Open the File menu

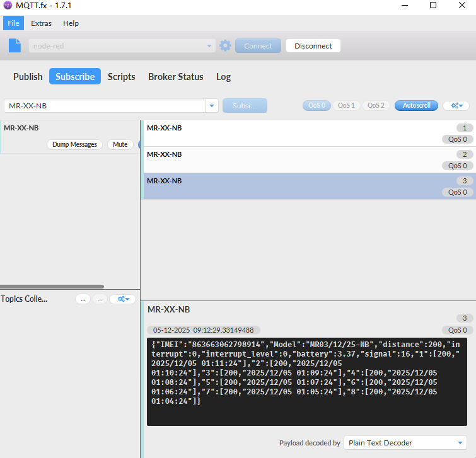coord(13,23)
